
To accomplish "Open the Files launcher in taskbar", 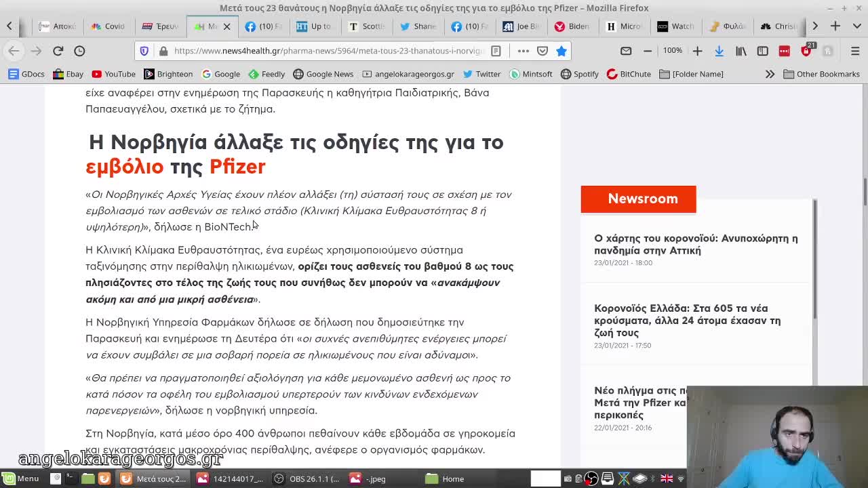I will pyautogui.click(x=88, y=479).
